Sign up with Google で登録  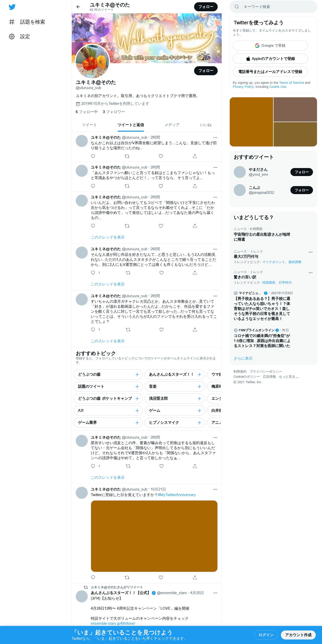(270, 46)
